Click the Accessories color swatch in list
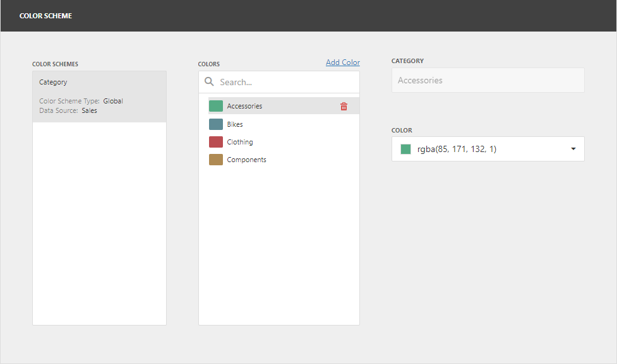Image resolution: width=617 pixels, height=364 pixels. point(215,105)
